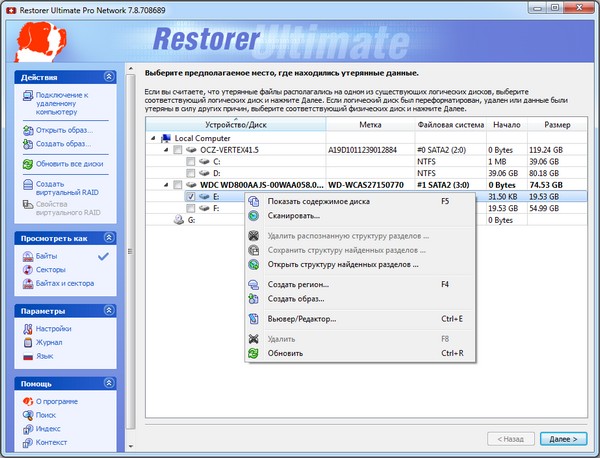600x458 pixels.
Task: Check the WDC WD800AAJS disk checkbox
Action: coord(178,185)
